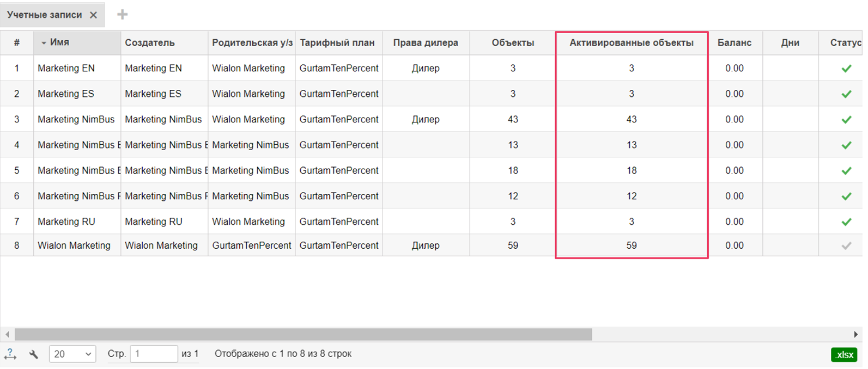Viewport: 868px width, 369px height.
Task: Click the page number input field
Action: (154, 354)
